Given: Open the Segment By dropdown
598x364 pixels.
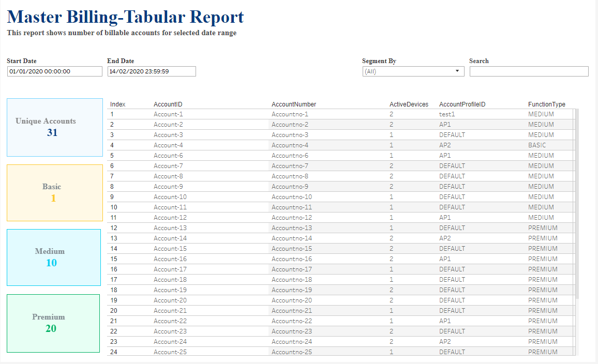Looking at the screenshot, I should [x=413, y=71].
